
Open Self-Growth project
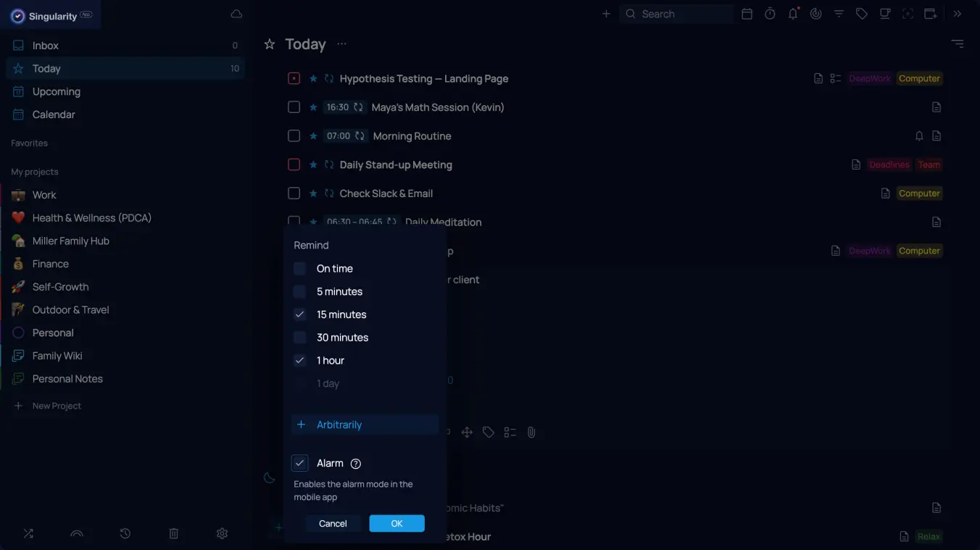[125, 287]
